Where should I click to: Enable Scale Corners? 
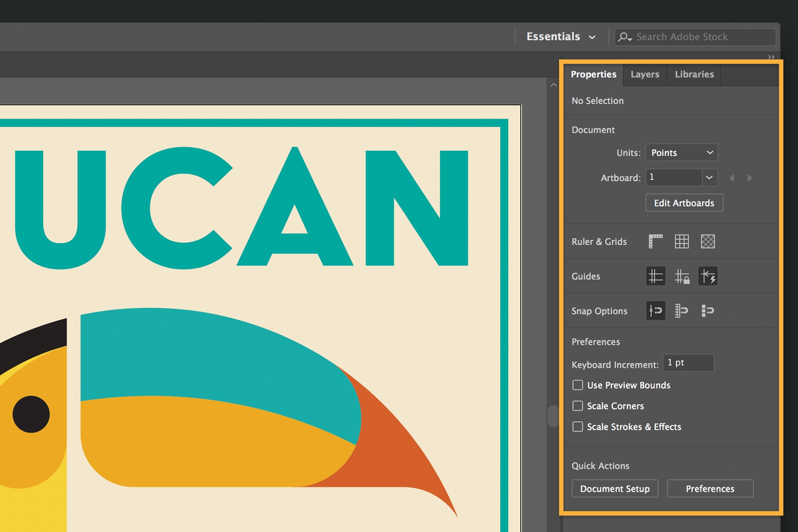tap(578, 406)
